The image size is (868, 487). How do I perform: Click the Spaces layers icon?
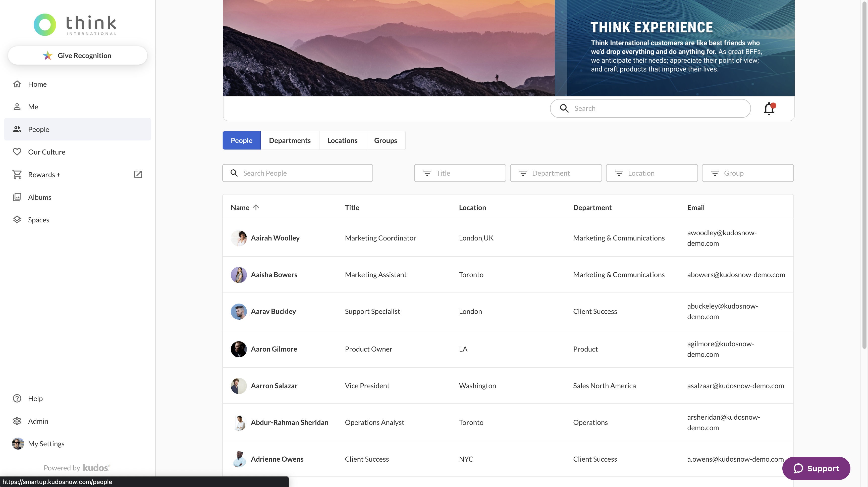point(17,220)
